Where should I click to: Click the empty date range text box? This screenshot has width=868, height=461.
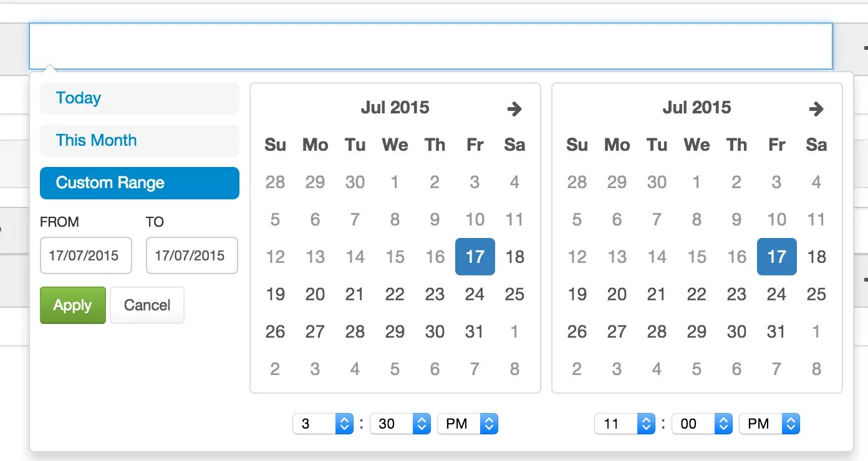point(430,46)
